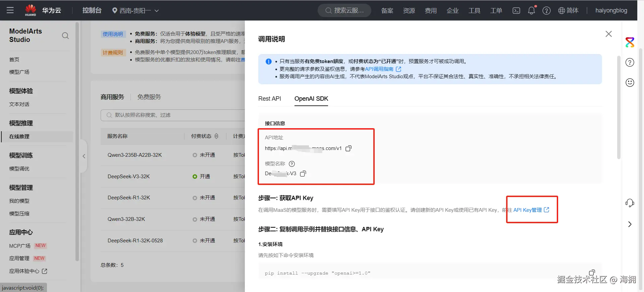
Task: Show the model name help tooltip
Action: coord(292,164)
